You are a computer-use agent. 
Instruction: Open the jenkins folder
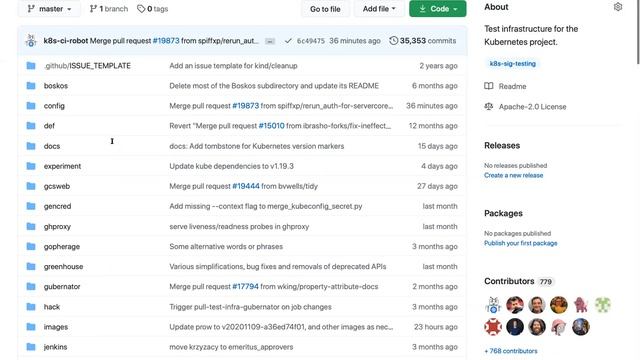pos(56,347)
